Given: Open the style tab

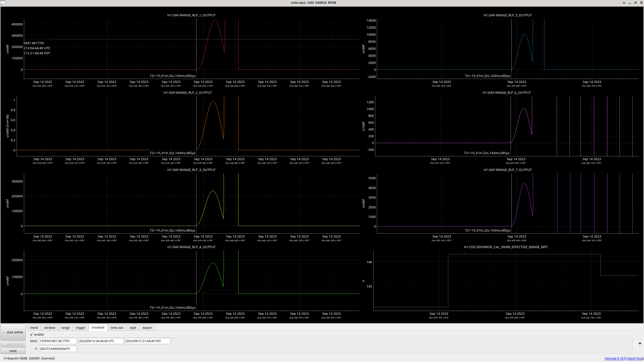Looking at the screenshot, I should click(x=133, y=328).
